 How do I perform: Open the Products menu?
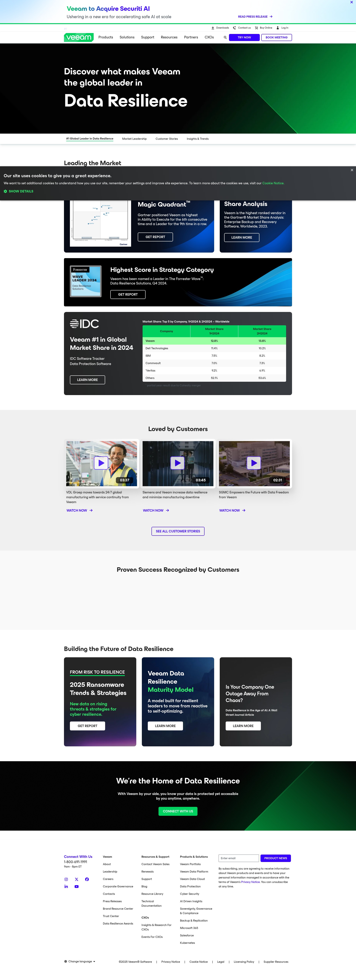pyautogui.click(x=106, y=37)
